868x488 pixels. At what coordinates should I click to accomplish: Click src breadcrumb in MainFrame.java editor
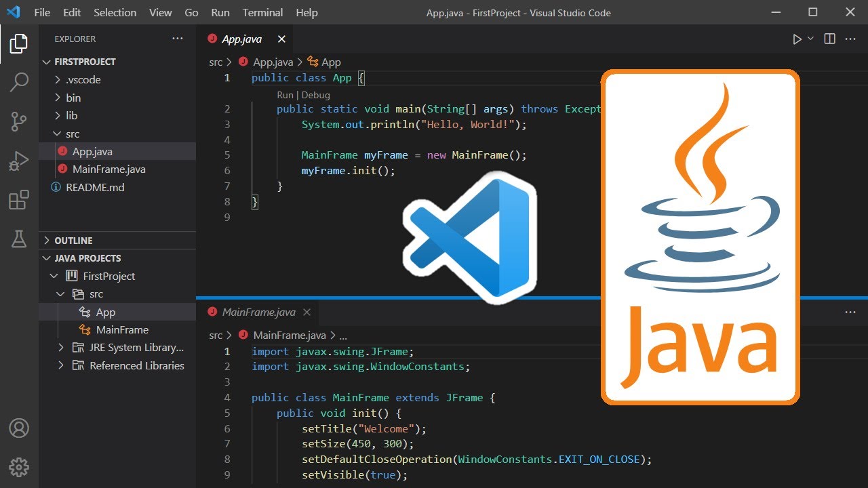click(x=216, y=335)
